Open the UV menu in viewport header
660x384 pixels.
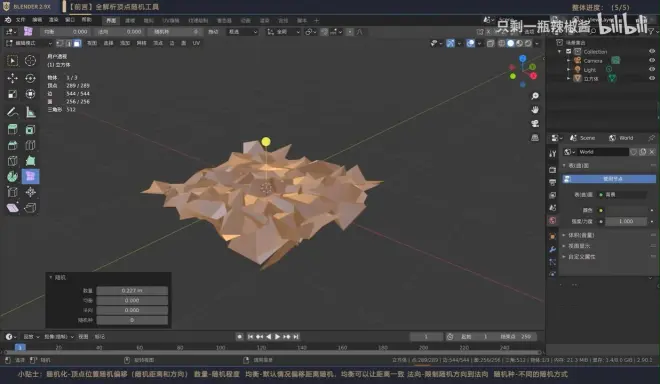click(x=196, y=43)
